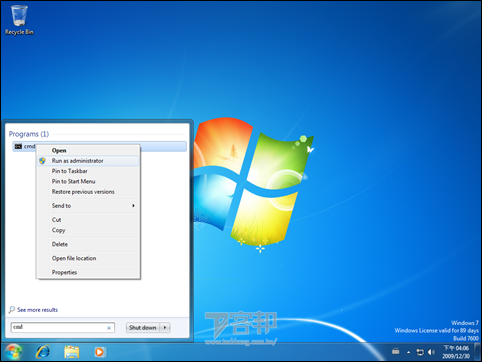This screenshot has width=482, height=362.
Task: Choose Pin to Taskbar
Action: point(88,171)
